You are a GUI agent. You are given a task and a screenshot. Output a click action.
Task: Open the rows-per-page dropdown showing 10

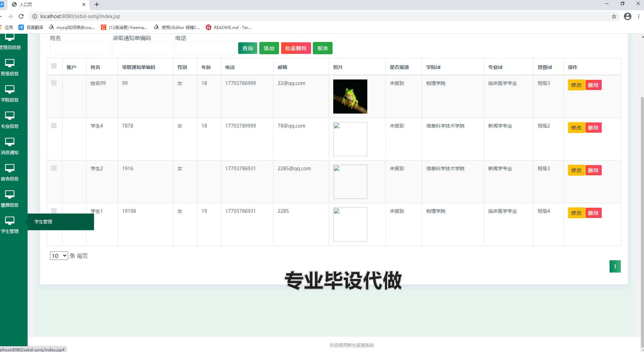point(59,256)
